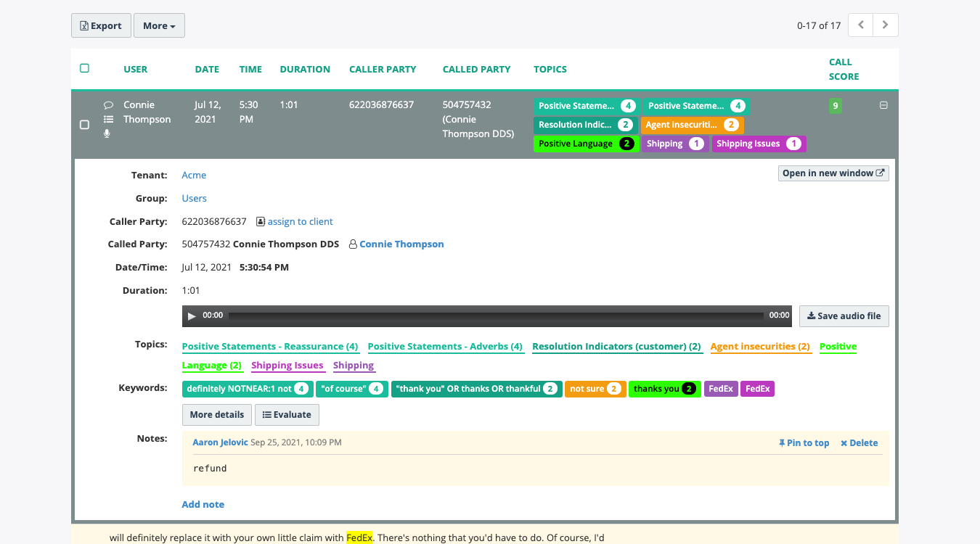The height and width of the screenshot is (544, 980).
Task: Sort by DURATION column
Action: (305, 70)
